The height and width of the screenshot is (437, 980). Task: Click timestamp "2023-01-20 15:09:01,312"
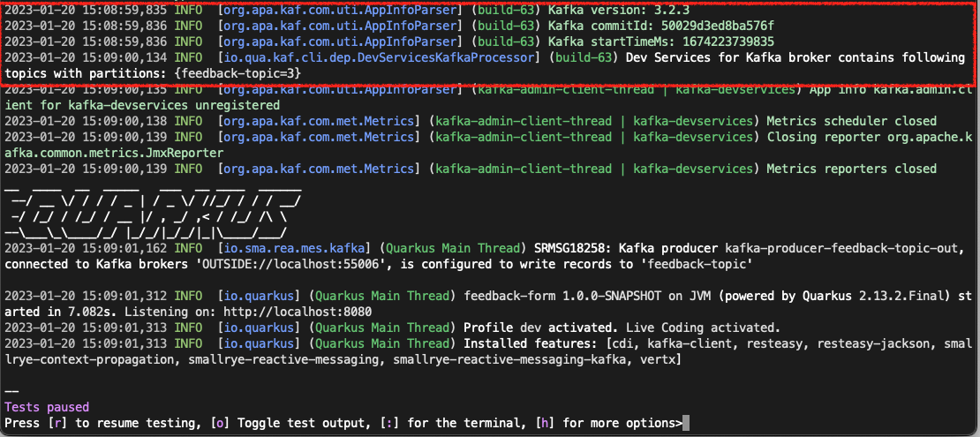click(x=85, y=295)
